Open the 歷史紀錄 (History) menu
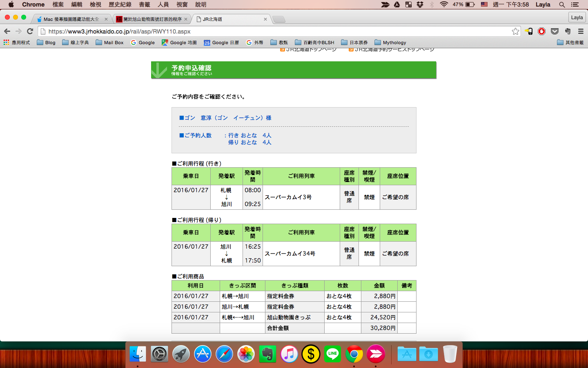 120,4
